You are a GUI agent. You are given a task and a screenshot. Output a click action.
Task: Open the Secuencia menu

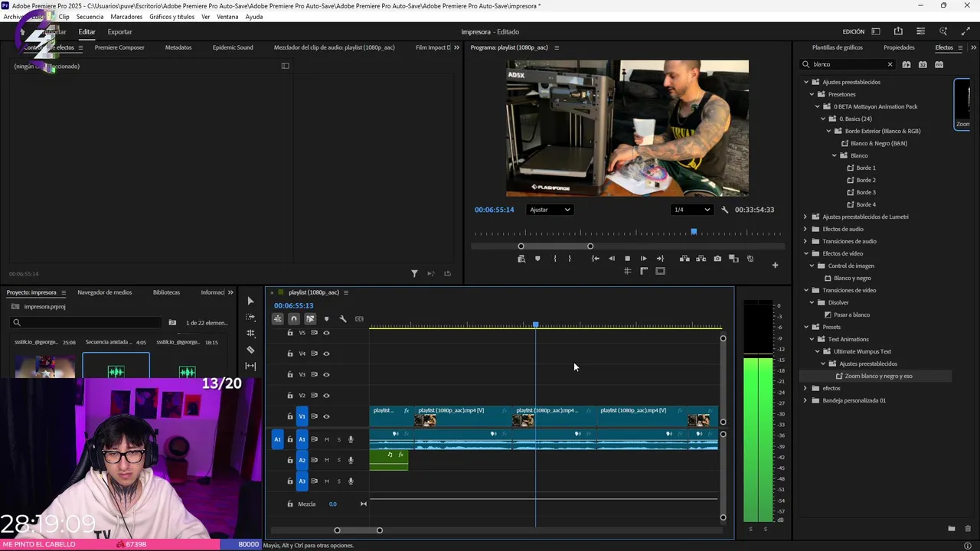click(90, 17)
